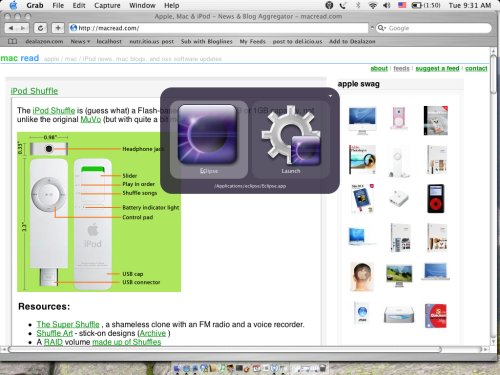This screenshot has width=500, height=375.
Task: Open the File menu
Action: [x=58, y=5]
